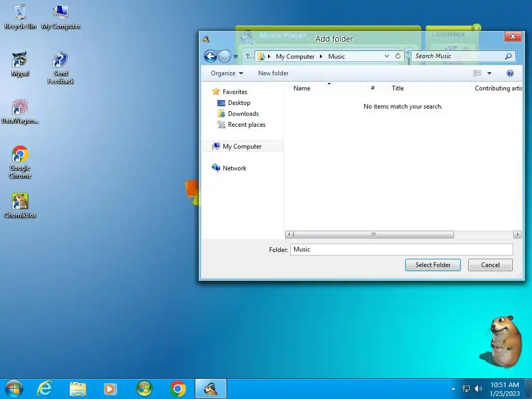The width and height of the screenshot is (532, 399).
Task: Click the search magnifier icon
Action: pos(508,56)
